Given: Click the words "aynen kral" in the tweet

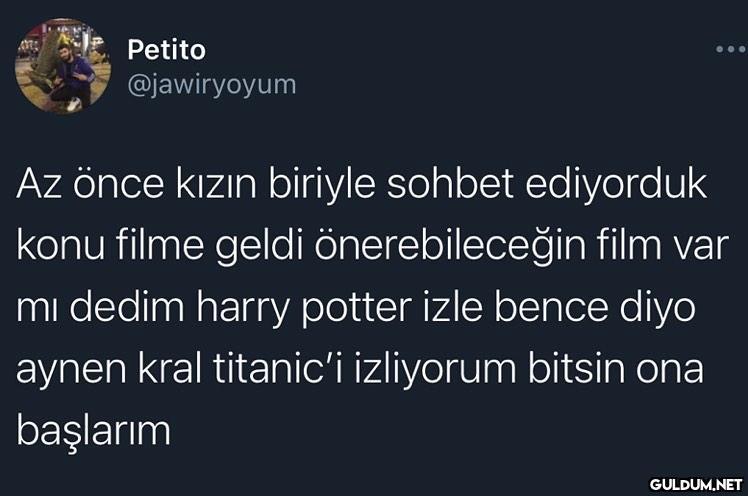Looking at the screenshot, I should click(x=109, y=370).
